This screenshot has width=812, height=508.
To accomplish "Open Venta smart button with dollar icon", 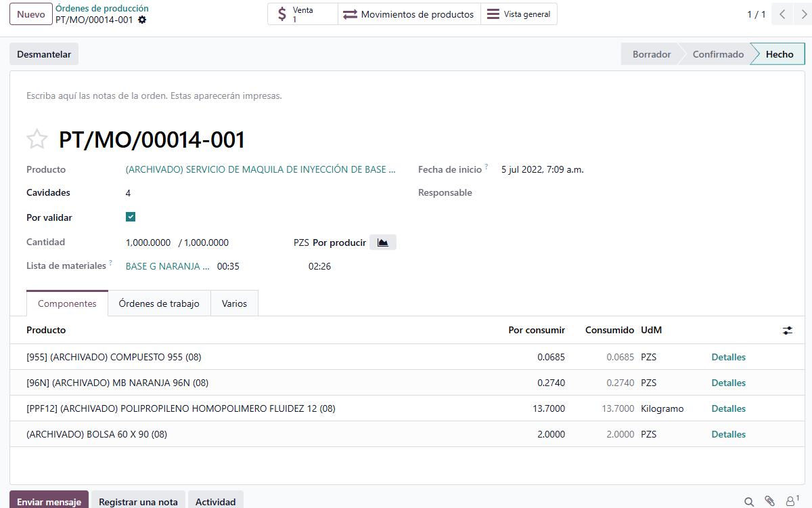I will [302, 14].
